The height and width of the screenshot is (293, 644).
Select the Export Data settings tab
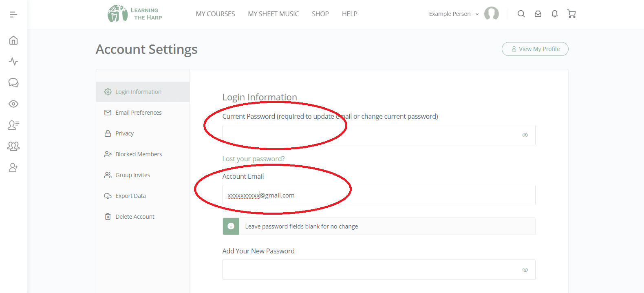(x=143, y=196)
